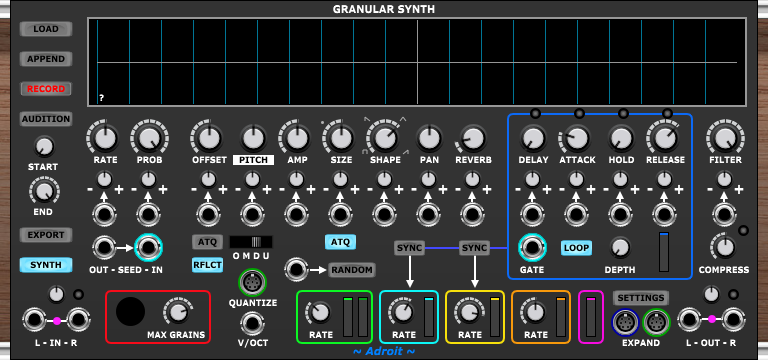Click the PITCH label selector

(x=253, y=160)
